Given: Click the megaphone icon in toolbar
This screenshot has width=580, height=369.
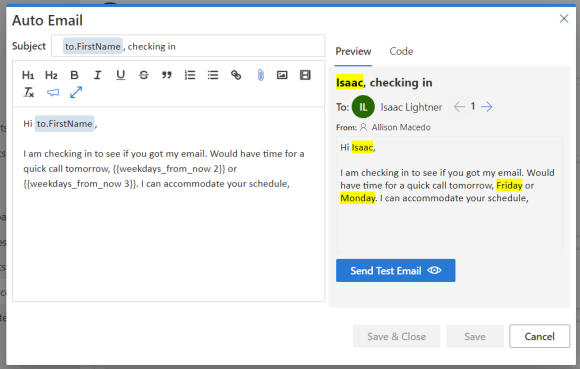Looking at the screenshot, I should 53,92.
